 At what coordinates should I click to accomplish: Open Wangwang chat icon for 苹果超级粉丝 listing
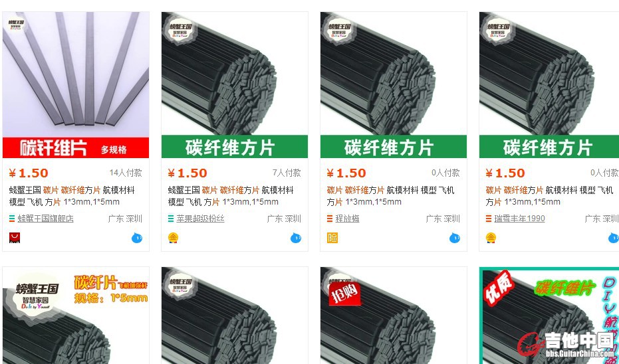tap(296, 238)
